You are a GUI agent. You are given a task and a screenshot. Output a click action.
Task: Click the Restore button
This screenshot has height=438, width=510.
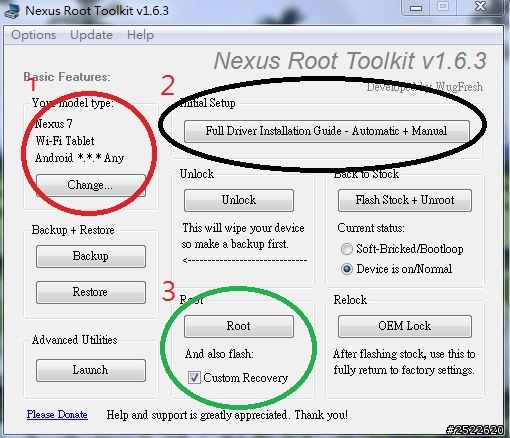tap(91, 292)
